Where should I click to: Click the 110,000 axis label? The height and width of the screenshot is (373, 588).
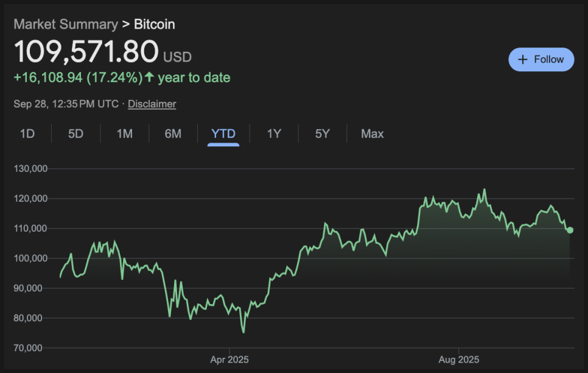(x=31, y=229)
